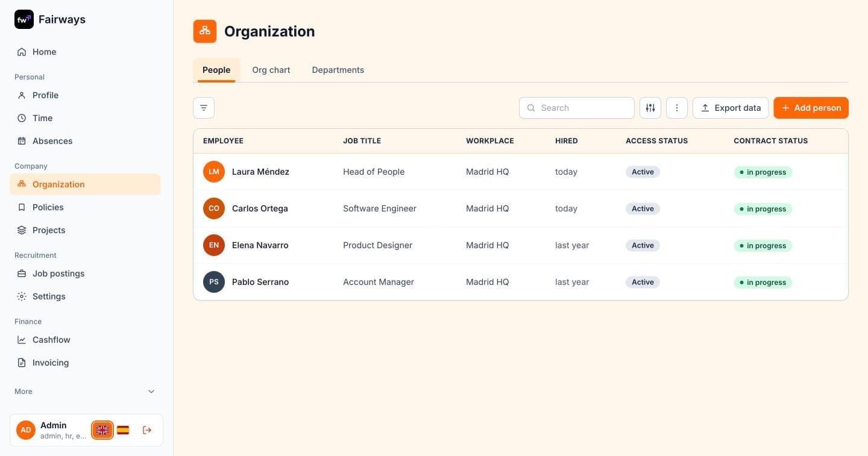
Task: Open Elena Navarro employee name
Action: tap(260, 245)
